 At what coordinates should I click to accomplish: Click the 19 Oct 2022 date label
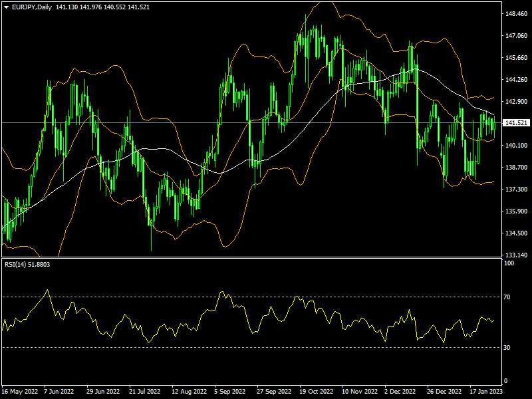(317, 391)
